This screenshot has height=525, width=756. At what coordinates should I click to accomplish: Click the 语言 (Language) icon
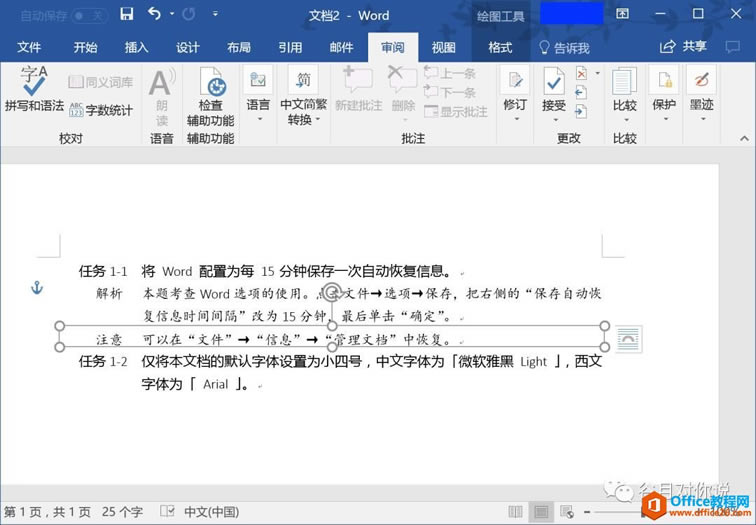point(258,80)
